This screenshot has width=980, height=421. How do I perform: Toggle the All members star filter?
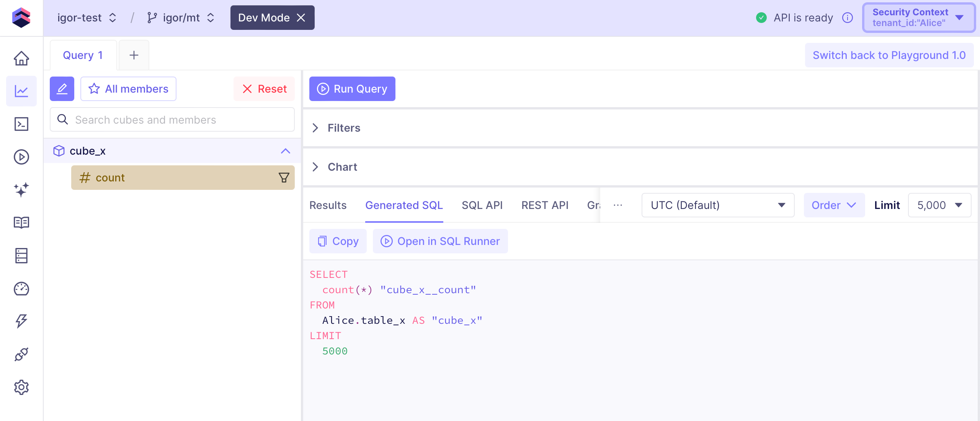pos(129,89)
